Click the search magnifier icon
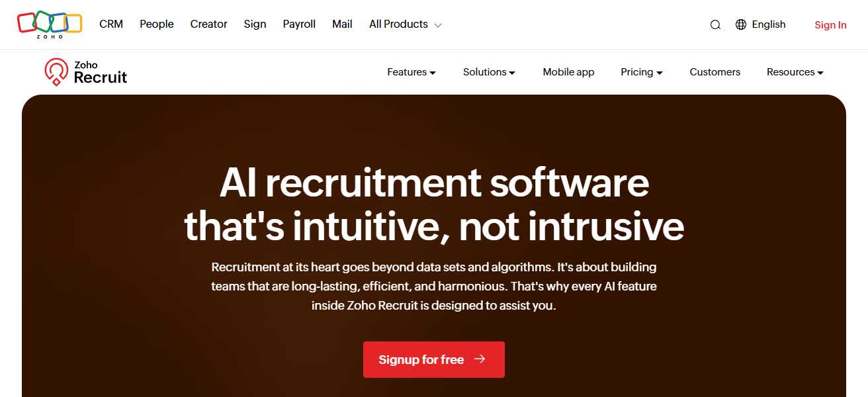The height and width of the screenshot is (397, 868). tap(715, 25)
